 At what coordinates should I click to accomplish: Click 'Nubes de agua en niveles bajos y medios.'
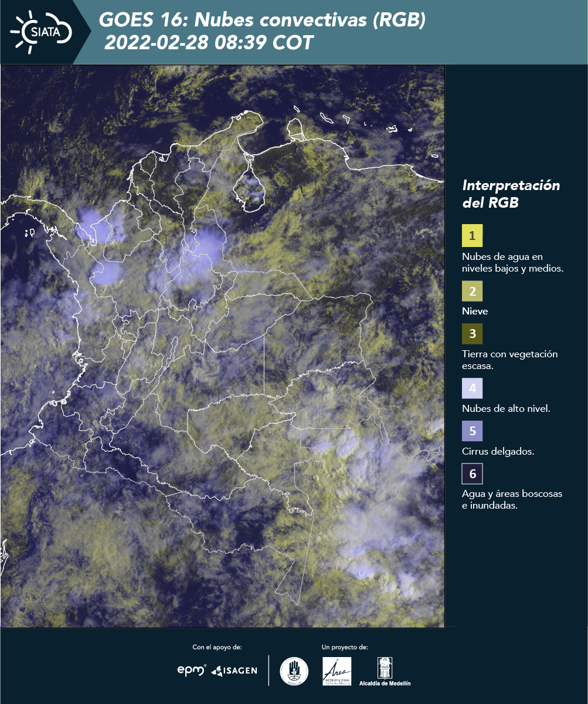pyautogui.click(x=512, y=263)
